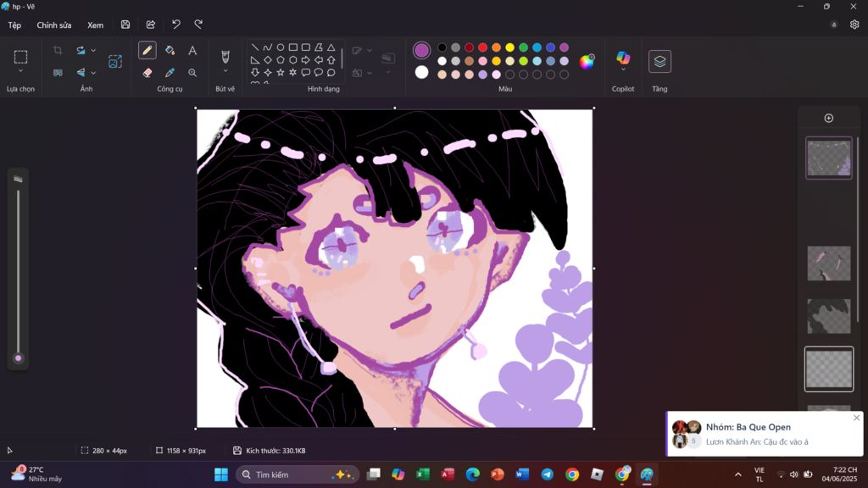Open the Tệp menu
Viewport: 868px width, 488px height.
point(14,25)
